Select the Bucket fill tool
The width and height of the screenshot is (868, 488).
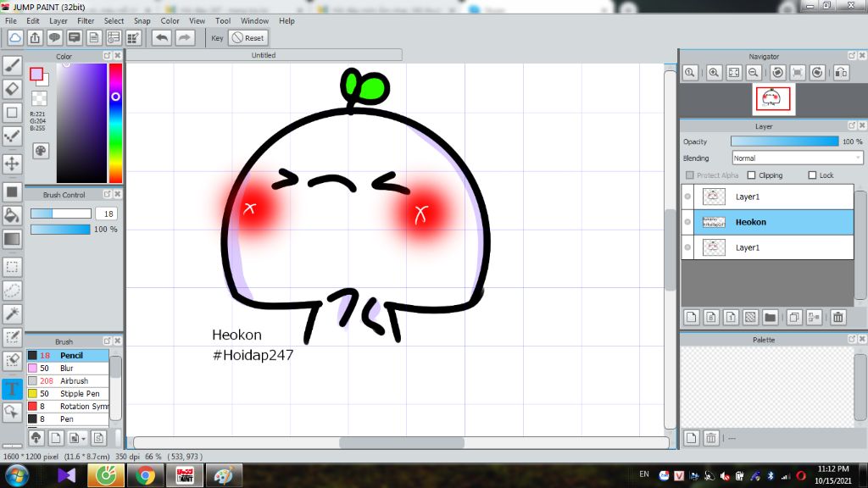pos(12,215)
